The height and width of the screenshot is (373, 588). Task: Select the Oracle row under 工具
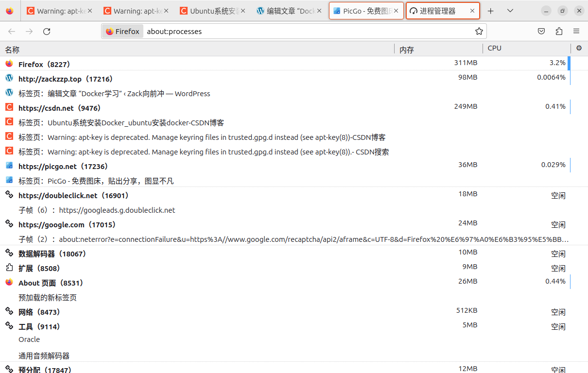(x=294, y=339)
